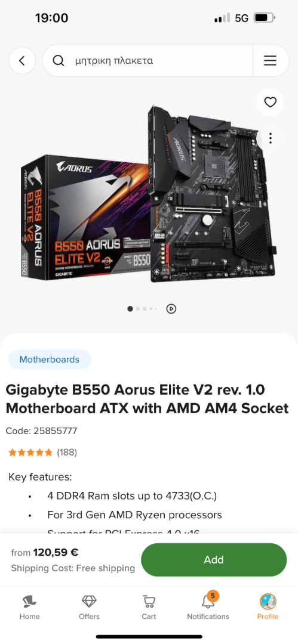298x644 pixels.
Task: Open the three-dot more options menu
Action: point(270,138)
